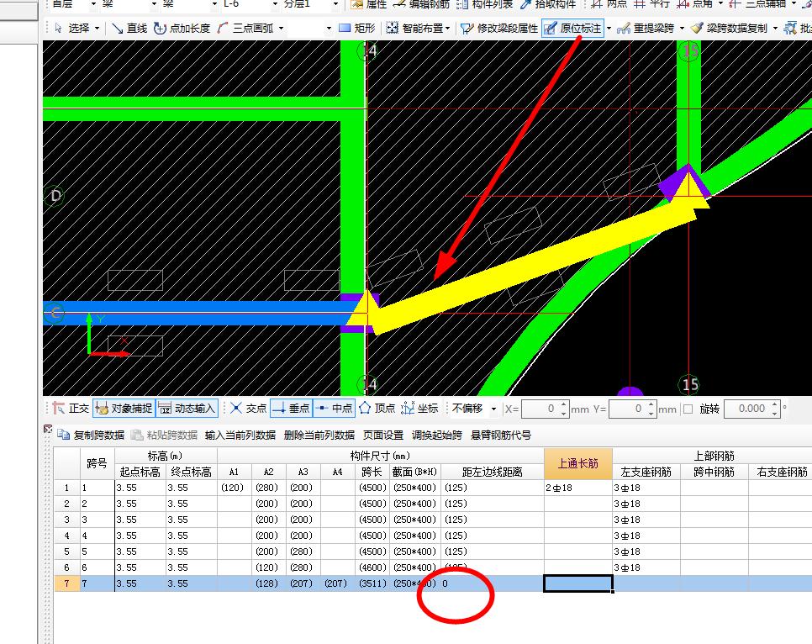Toggle 对象捕捉 object snap

pyautogui.click(x=124, y=409)
